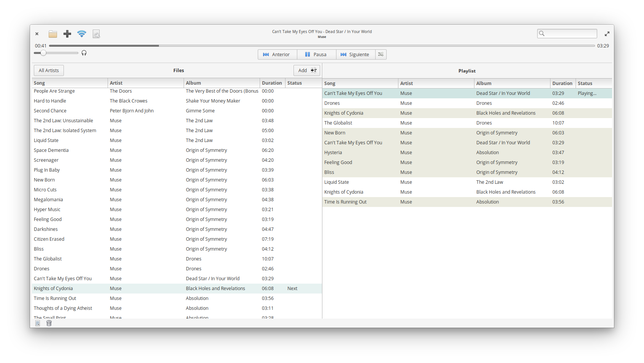This screenshot has width=644, height=363.
Task: Click the volume slider knob
Action: point(43,53)
